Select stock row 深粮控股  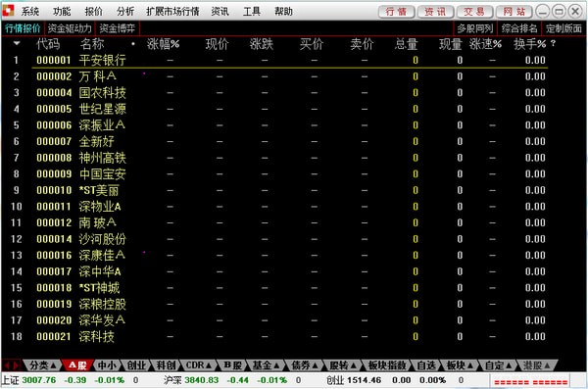point(279,304)
